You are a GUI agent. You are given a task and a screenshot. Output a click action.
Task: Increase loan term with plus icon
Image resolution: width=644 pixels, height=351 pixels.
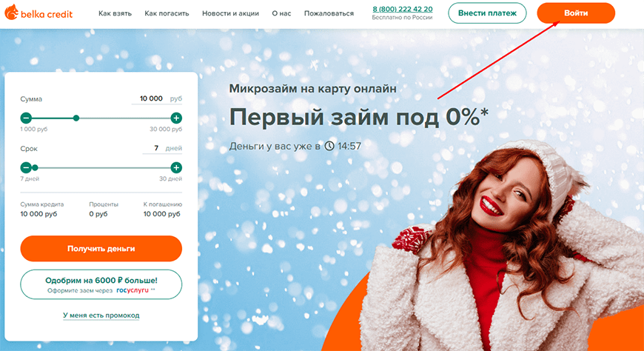[x=176, y=167]
